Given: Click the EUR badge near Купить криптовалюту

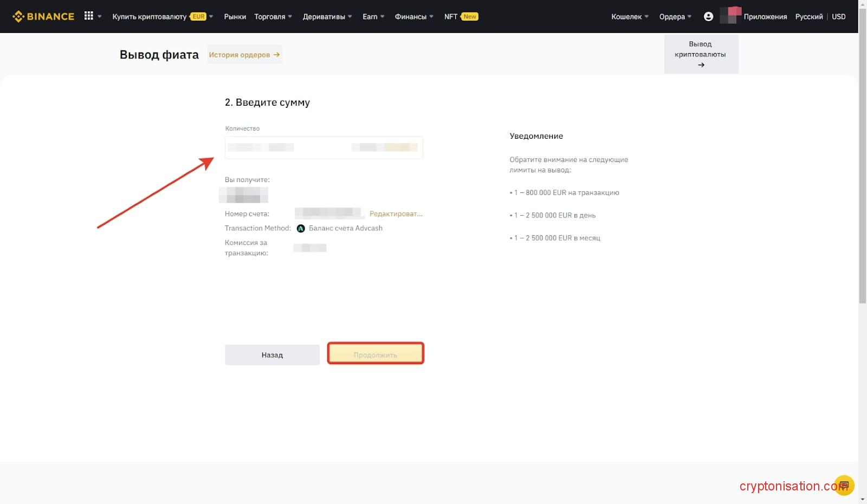Looking at the screenshot, I should coord(198,16).
